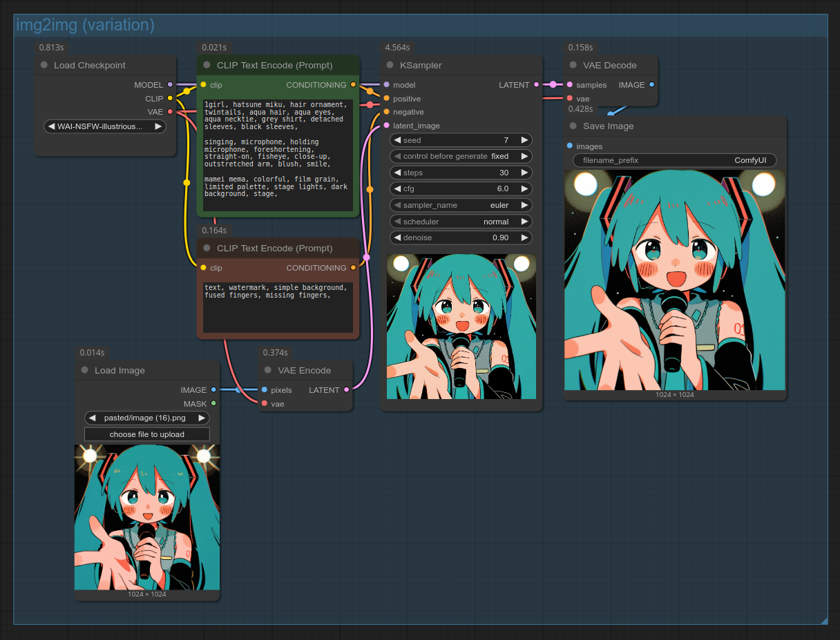Click the clip input socket of the positive prompt node
Image resolution: width=840 pixels, height=640 pixels.
[x=203, y=85]
